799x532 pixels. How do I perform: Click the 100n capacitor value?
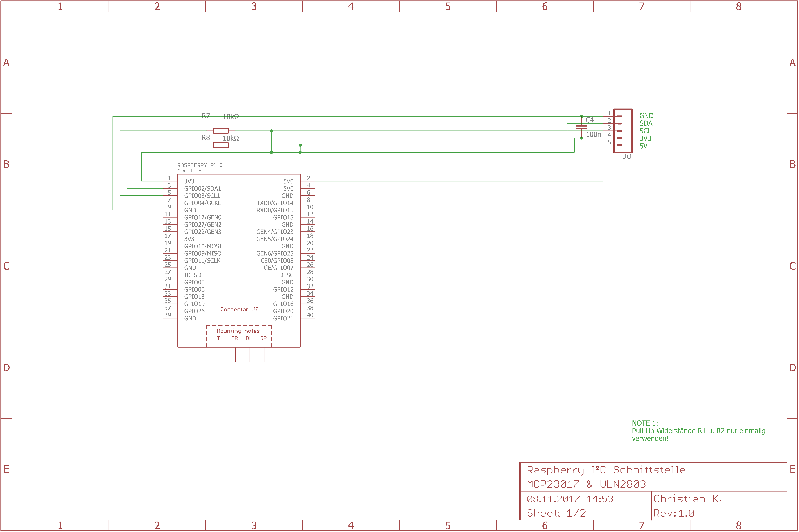(593, 135)
